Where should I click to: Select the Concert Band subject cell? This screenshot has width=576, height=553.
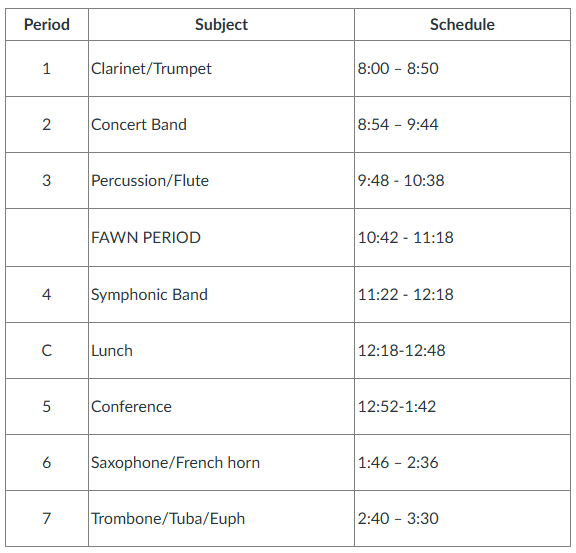(221, 125)
